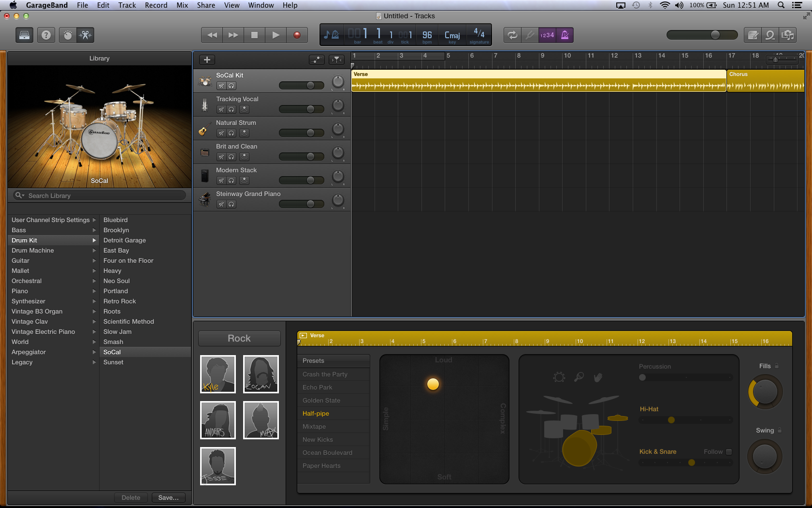Expand the Synthesizer library category
Viewport: 812px width, 508px height.
94,301
